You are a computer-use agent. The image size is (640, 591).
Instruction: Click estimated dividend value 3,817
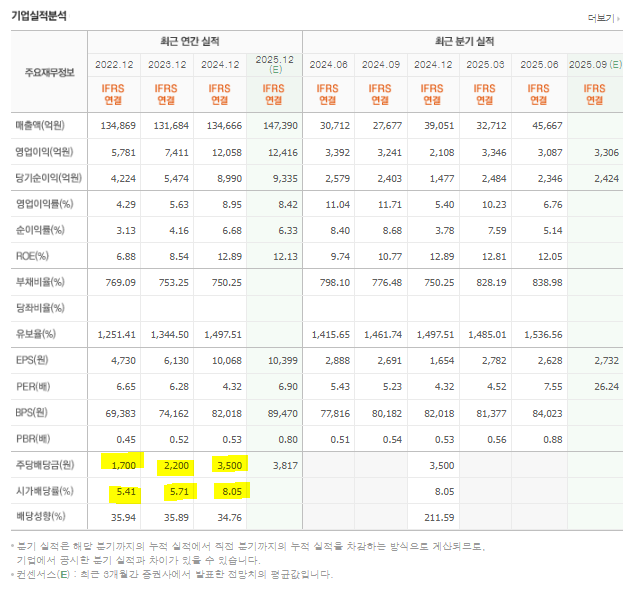click(285, 465)
